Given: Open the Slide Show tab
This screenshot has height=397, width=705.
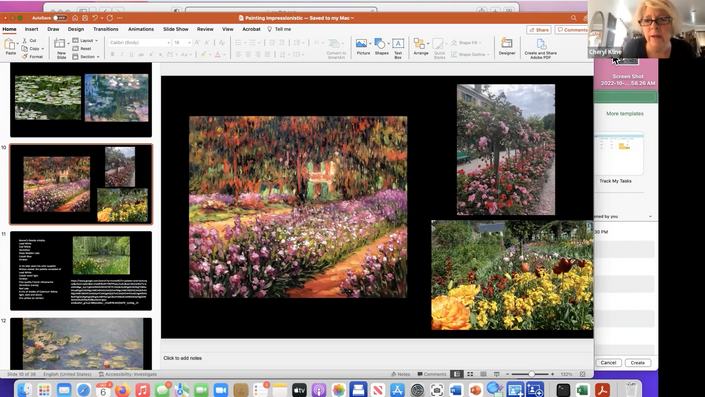Looking at the screenshot, I should [x=176, y=29].
